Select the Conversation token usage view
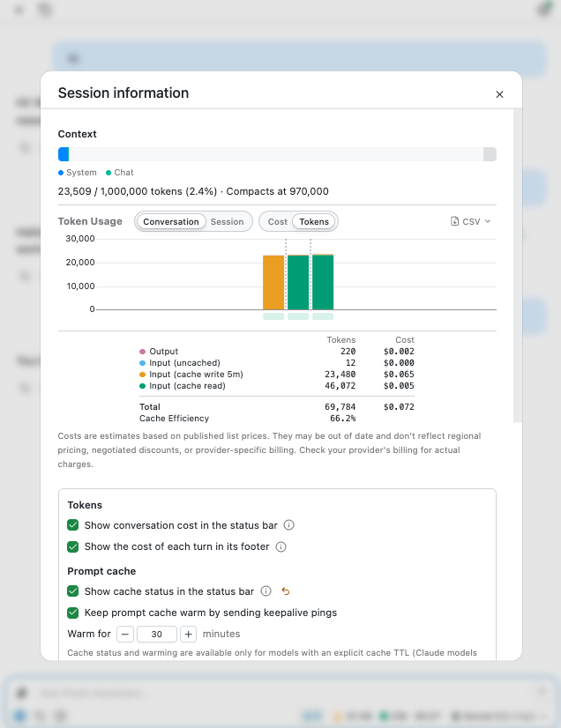The image size is (561, 728). (x=170, y=221)
